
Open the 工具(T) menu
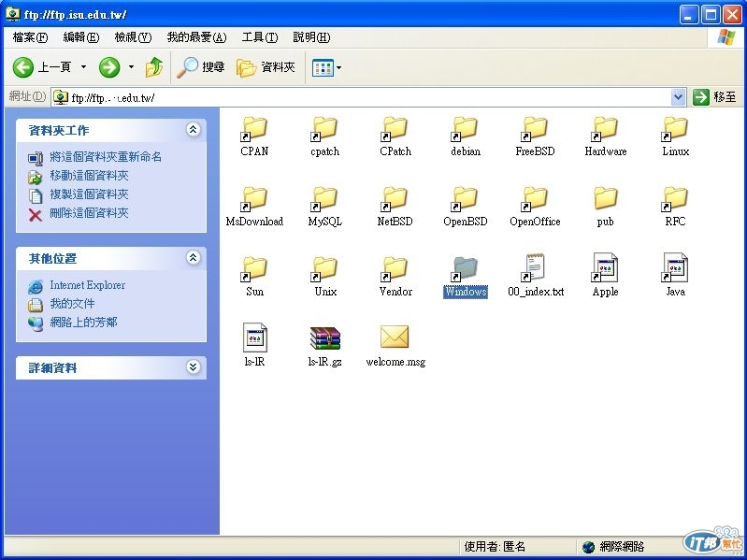click(260, 37)
